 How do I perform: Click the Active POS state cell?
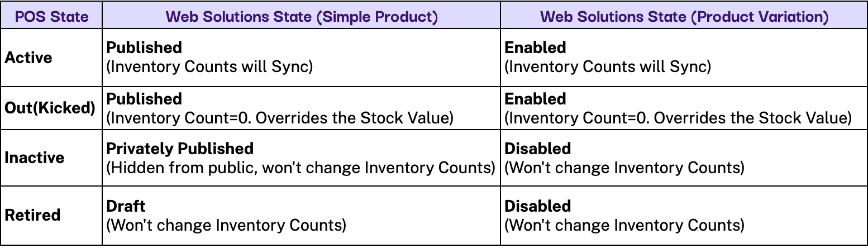click(28, 58)
